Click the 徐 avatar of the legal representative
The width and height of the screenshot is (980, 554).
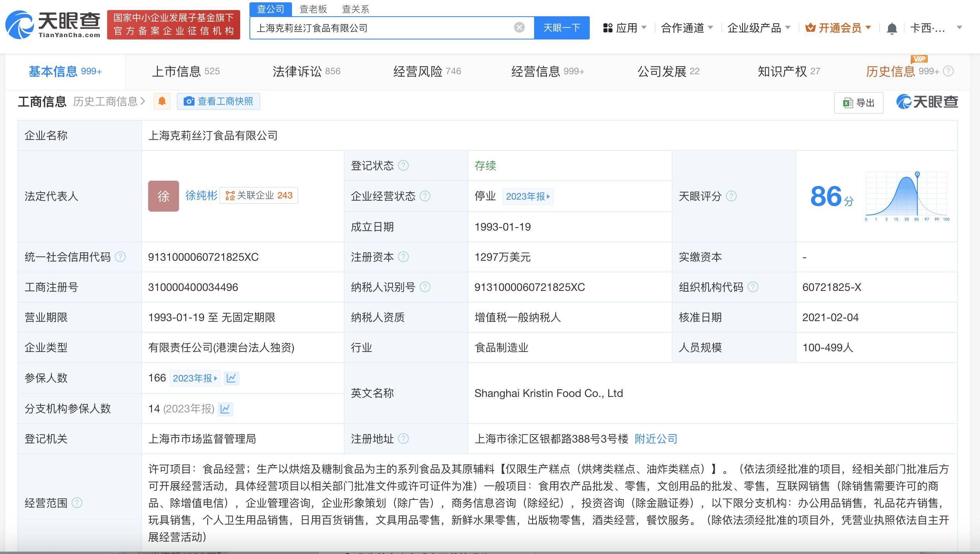click(x=164, y=196)
